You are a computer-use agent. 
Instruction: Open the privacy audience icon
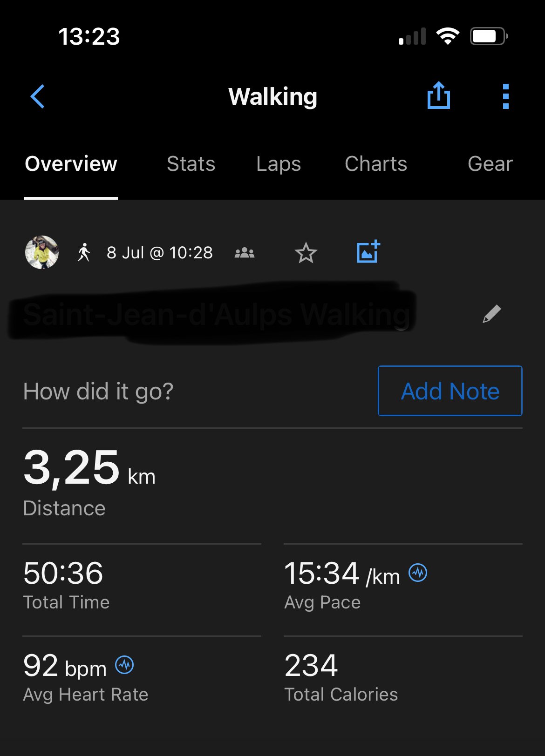(x=245, y=253)
